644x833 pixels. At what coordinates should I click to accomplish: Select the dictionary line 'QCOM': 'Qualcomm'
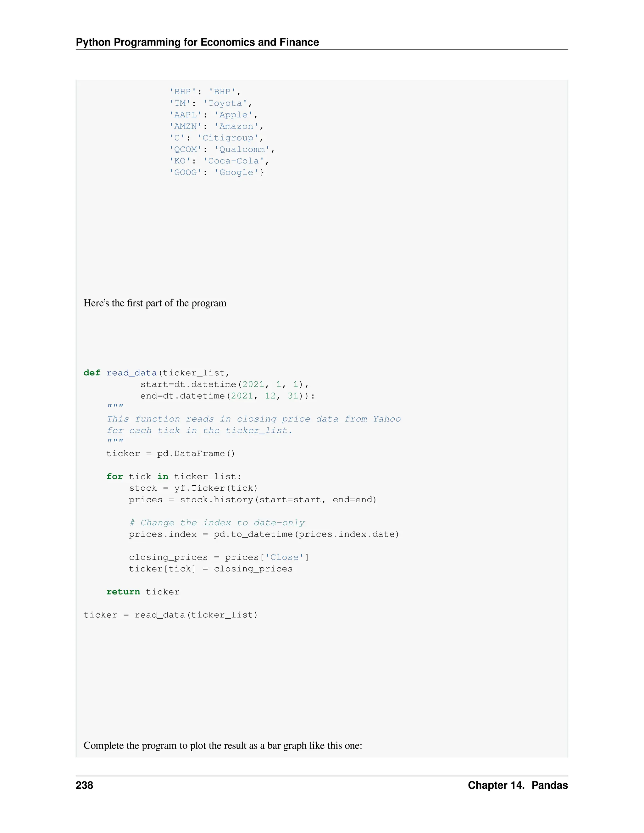click(x=222, y=149)
